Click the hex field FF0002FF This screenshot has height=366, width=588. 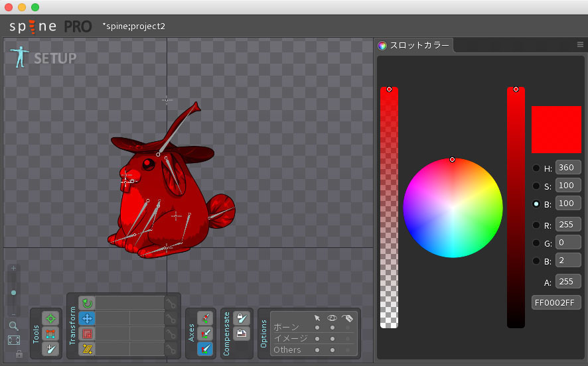click(x=556, y=303)
